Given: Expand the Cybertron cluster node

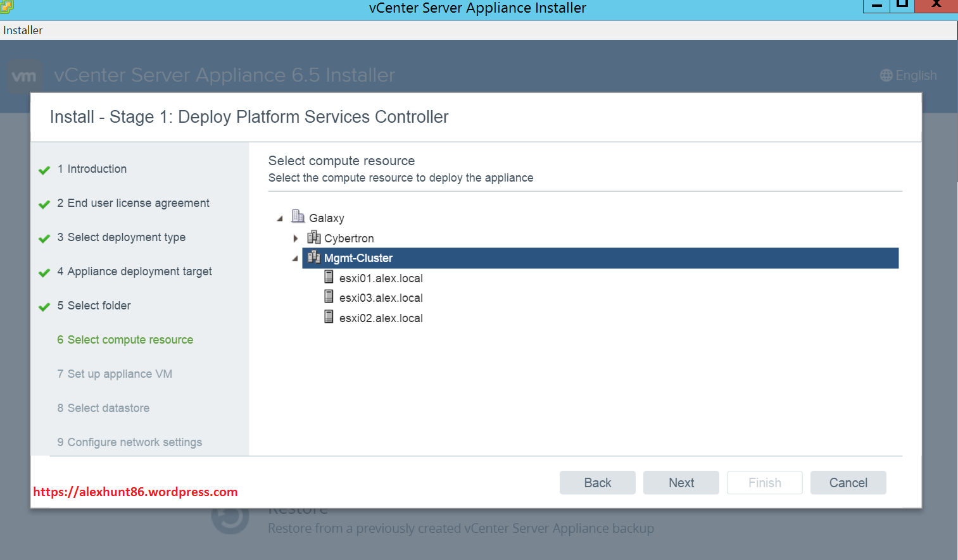Looking at the screenshot, I should 295,239.
